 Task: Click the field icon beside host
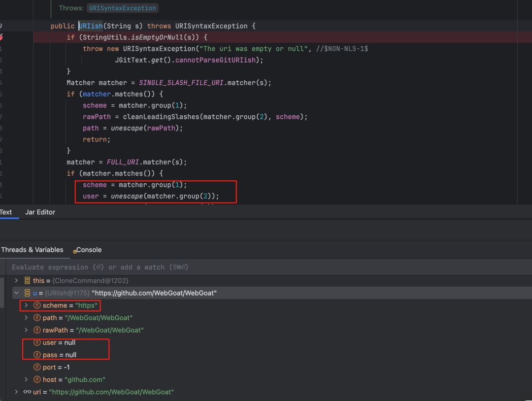pyautogui.click(x=37, y=380)
